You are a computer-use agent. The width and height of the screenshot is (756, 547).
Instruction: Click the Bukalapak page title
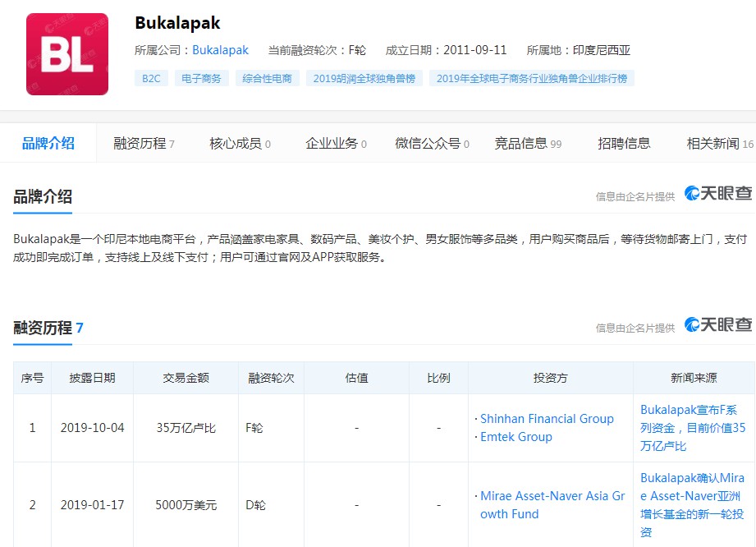(x=177, y=23)
